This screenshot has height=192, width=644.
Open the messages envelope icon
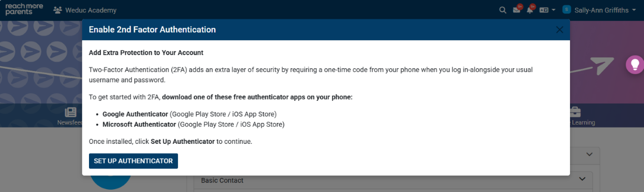click(517, 10)
